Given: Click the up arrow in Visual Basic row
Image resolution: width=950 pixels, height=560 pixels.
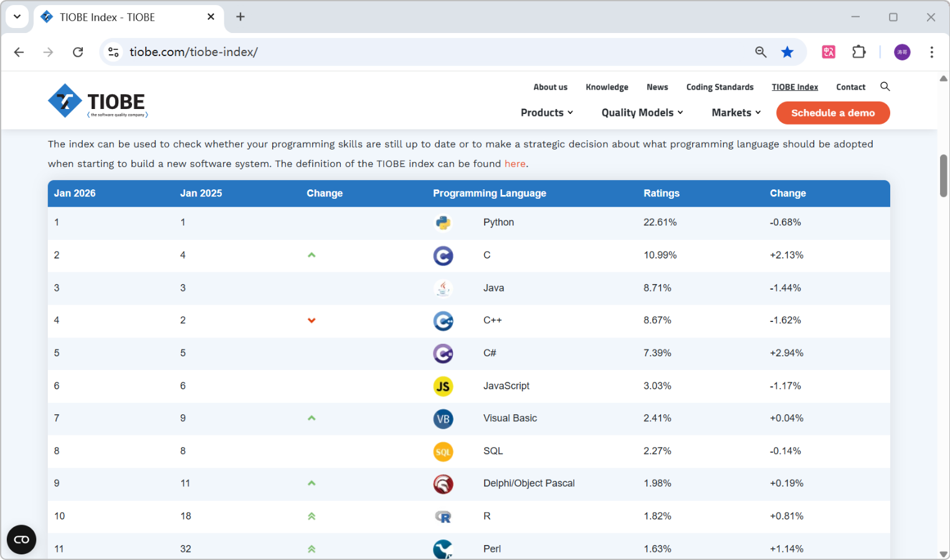Looking at the screenshot, I should 311,418.
